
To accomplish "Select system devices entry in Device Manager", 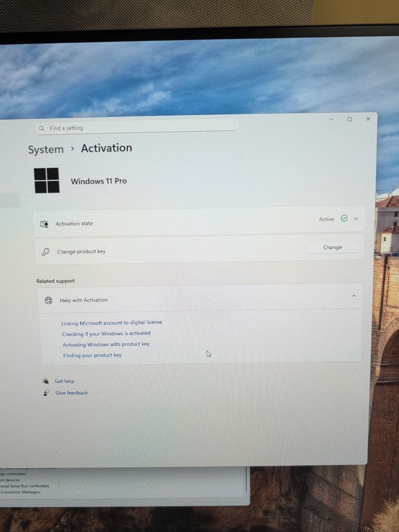I will [10, 480].
